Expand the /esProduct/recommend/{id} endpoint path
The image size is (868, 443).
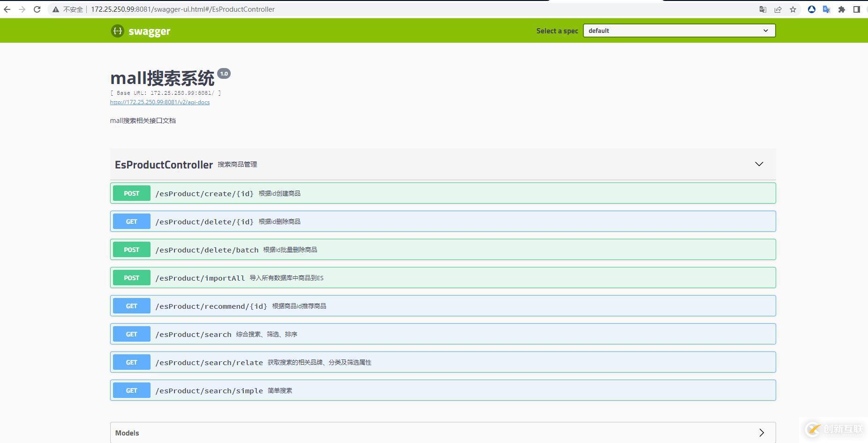(x=211, y=306)
